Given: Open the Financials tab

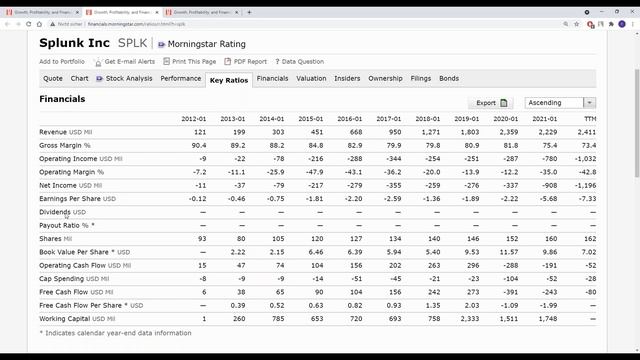Looking at the screenshot, I should tap(273, 78).
